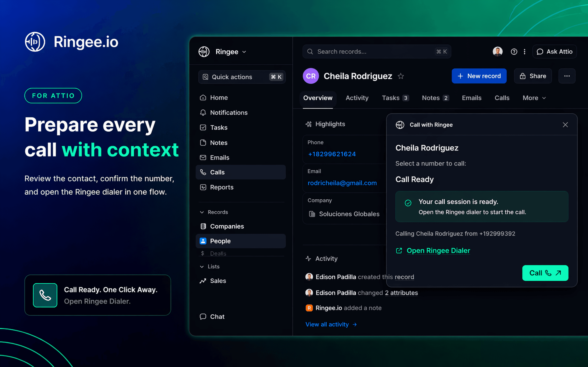Image resolution: width=588 pixels, height=367 pixels.
Task: Click the phone number +18299621624
Action: point(332,154)
